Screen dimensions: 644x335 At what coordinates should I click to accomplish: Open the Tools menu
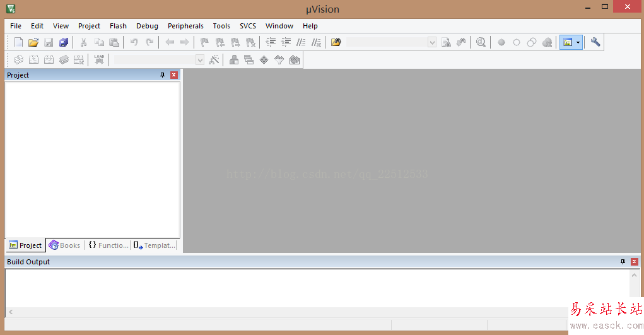(x=221, y=26)
